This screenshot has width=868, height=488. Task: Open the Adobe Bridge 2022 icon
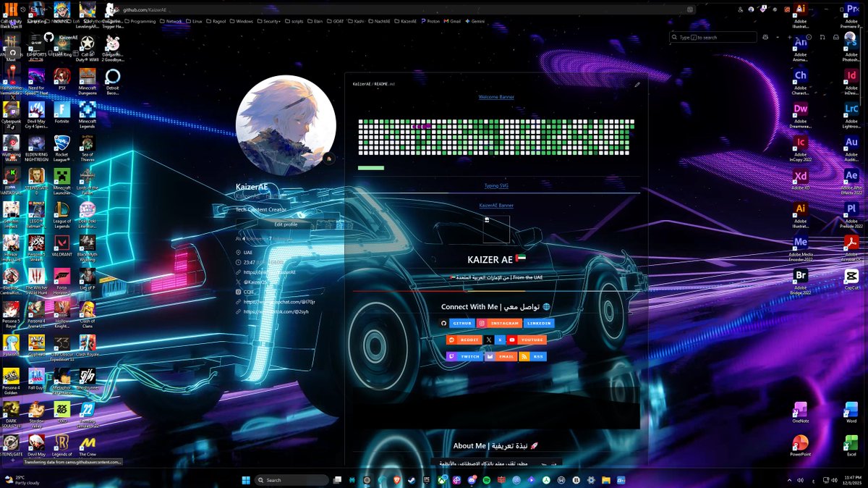click(800, 280)
